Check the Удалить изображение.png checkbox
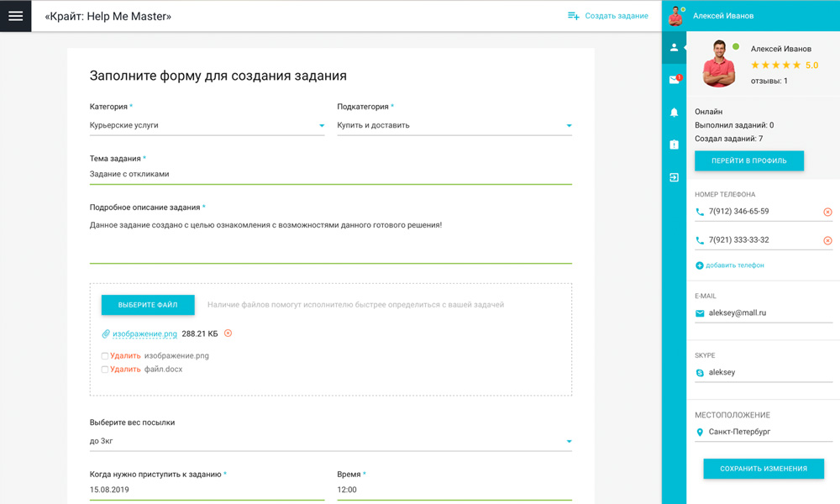This screenshot has height=504, width=840. 105,356
